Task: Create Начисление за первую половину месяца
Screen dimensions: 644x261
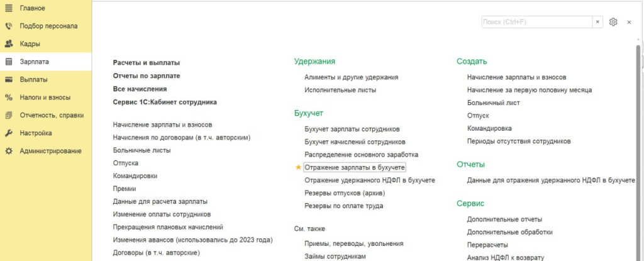Action: point(530,90)
